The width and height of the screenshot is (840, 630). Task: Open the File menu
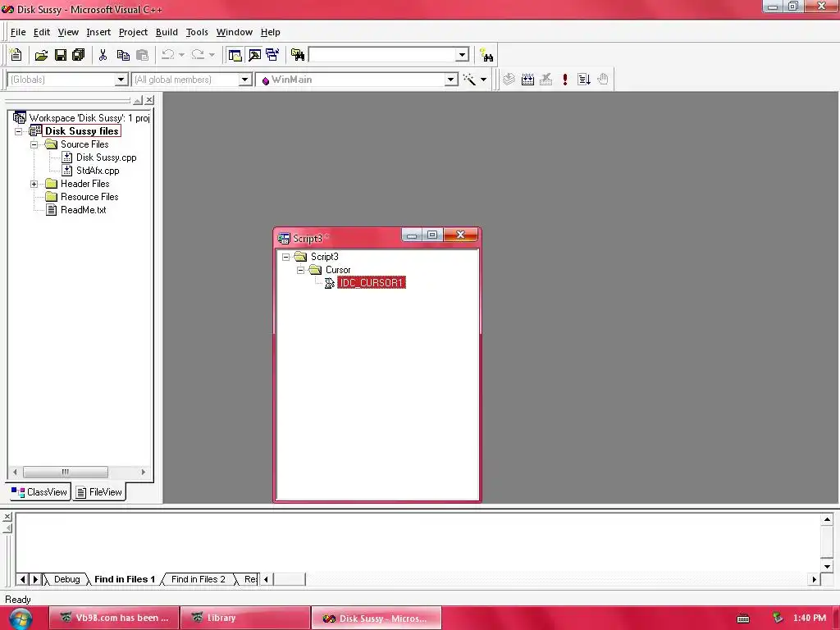coord(18,32)
